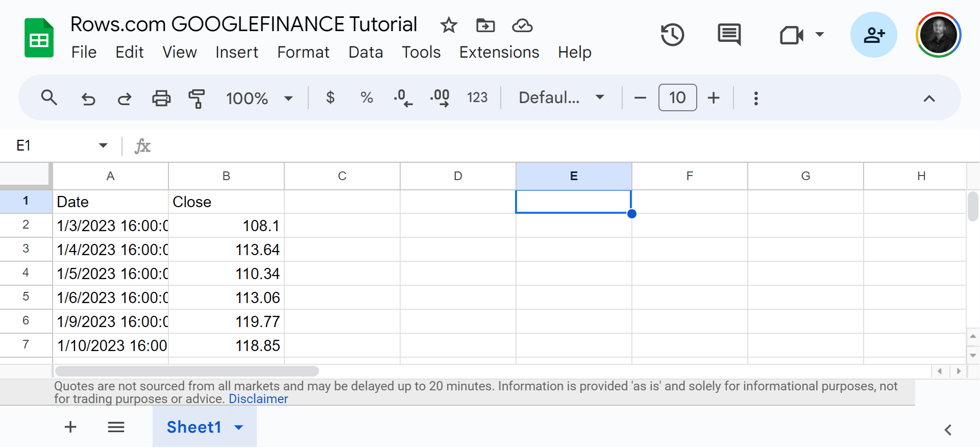Open the all sheets list icon
Screen dimensions: 980x448
[116, 427]
